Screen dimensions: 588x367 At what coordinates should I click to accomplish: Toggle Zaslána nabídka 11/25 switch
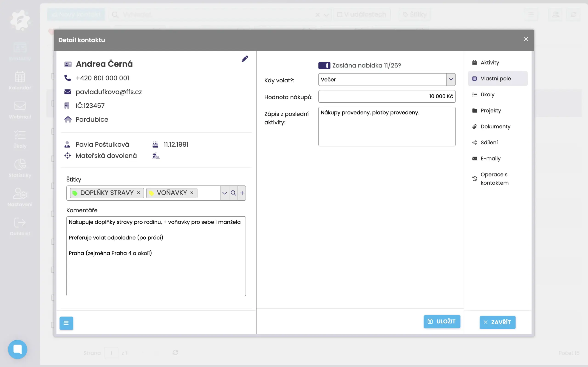pyautogui.click(x=324, y=66)
